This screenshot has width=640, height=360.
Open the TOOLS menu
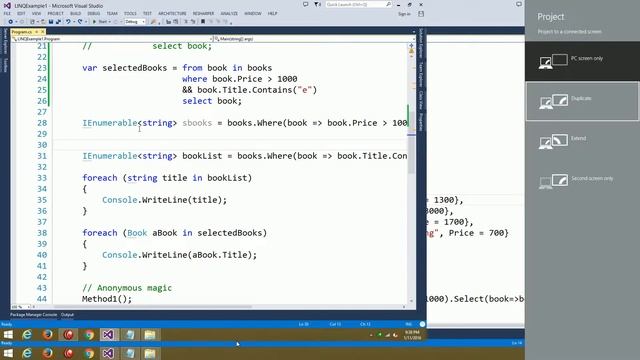130,13
